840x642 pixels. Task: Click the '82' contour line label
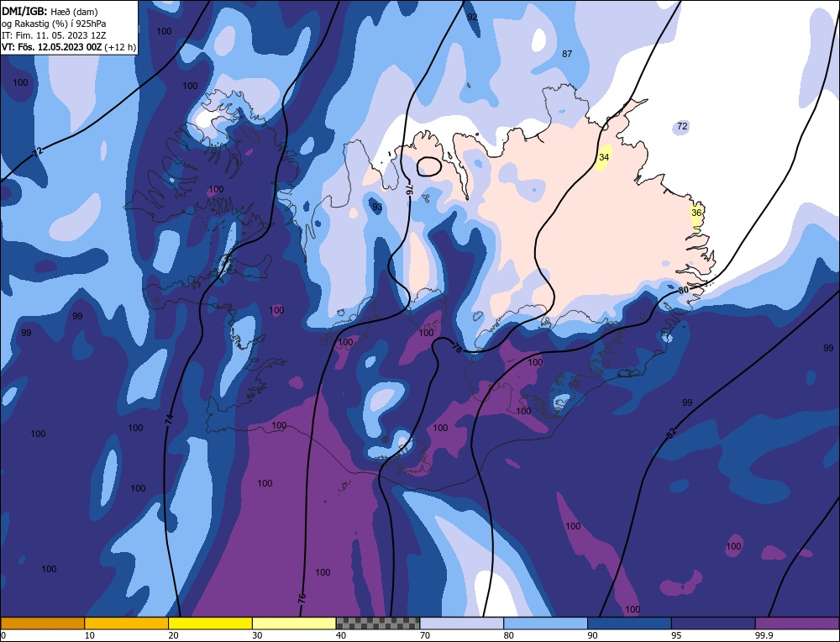(672, 434)
